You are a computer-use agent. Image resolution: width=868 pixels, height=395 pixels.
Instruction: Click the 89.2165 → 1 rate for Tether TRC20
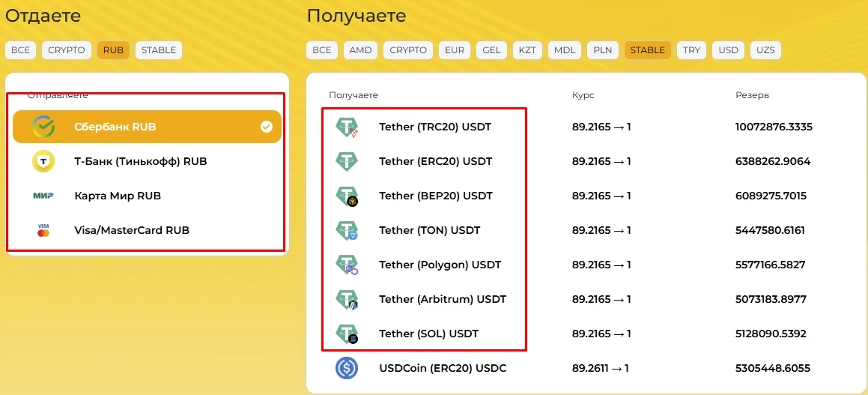[601, 127]
